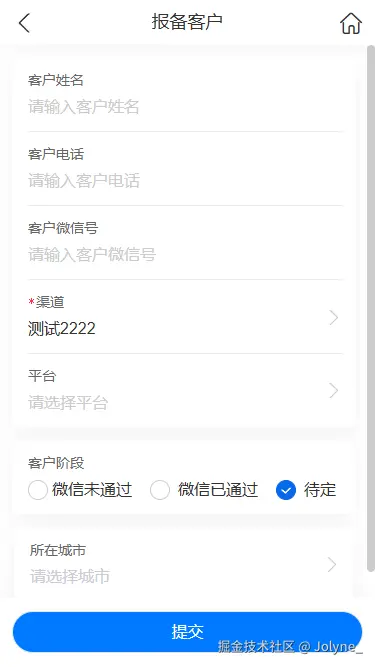
Task: Open the 所在城市 picker chevron
Action: click(332, 565)
